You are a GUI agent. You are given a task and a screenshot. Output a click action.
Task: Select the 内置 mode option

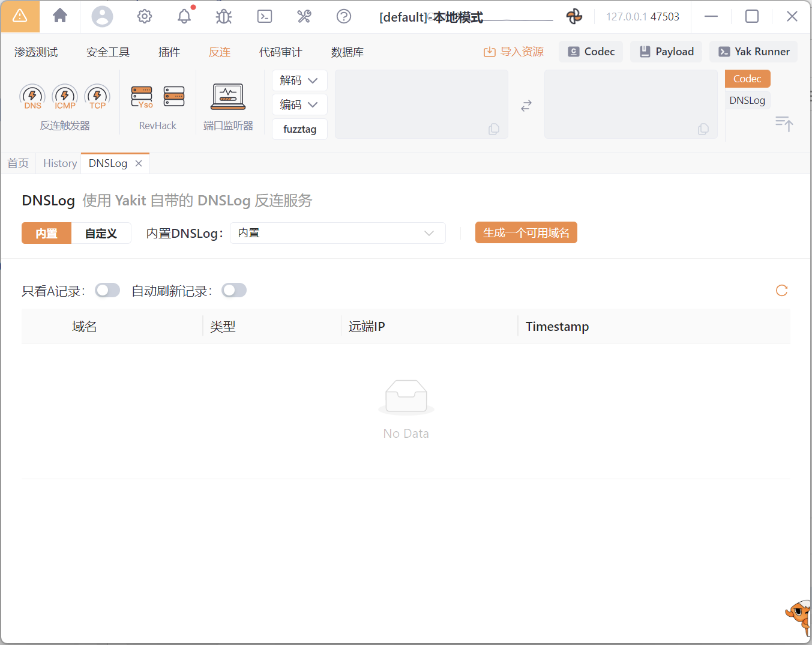[46, 233]
